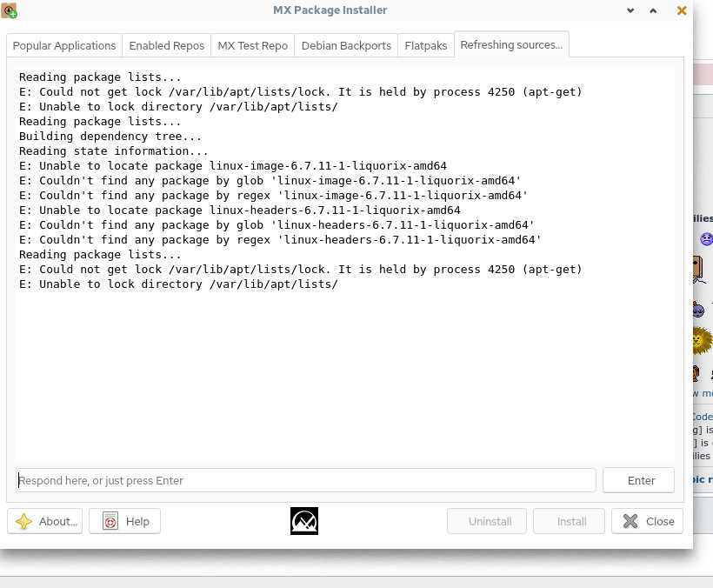
Task: Go to the Debian Backports tab
Action: [346, 45]
